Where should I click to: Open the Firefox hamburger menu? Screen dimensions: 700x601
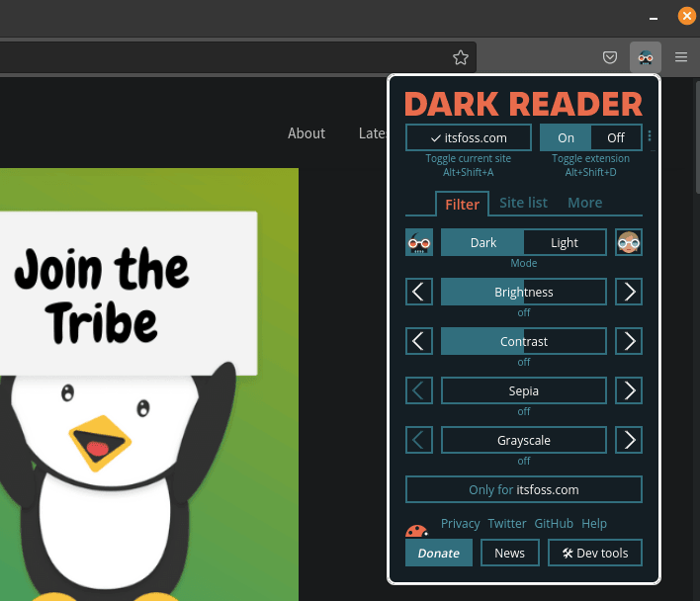point(681,57)
